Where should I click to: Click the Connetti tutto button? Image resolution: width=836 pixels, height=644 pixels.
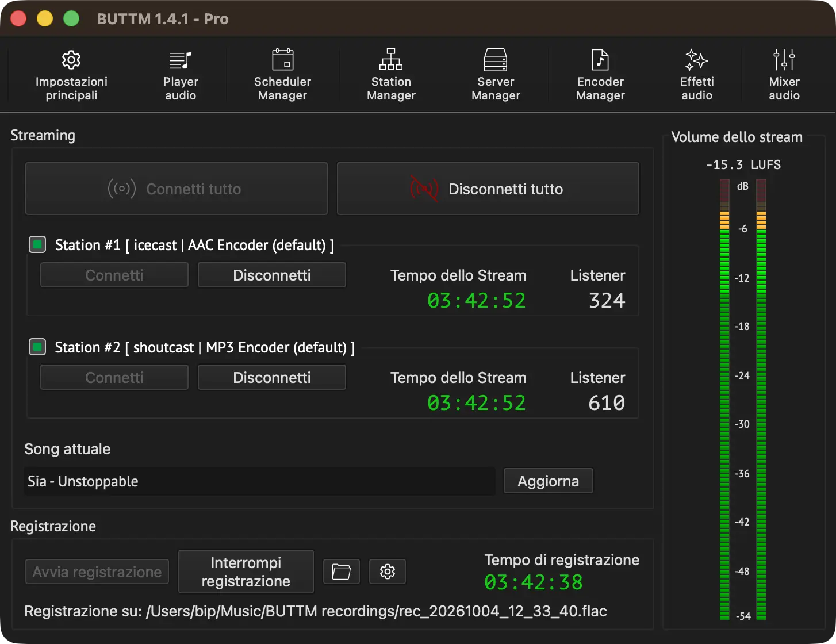click(177, 189)
